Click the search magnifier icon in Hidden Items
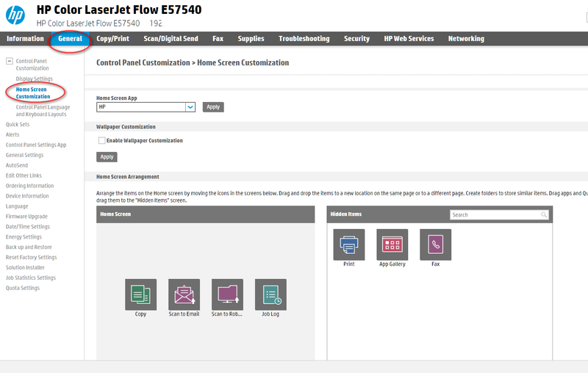This screenshot has width=588, height=373. [544, 214]
